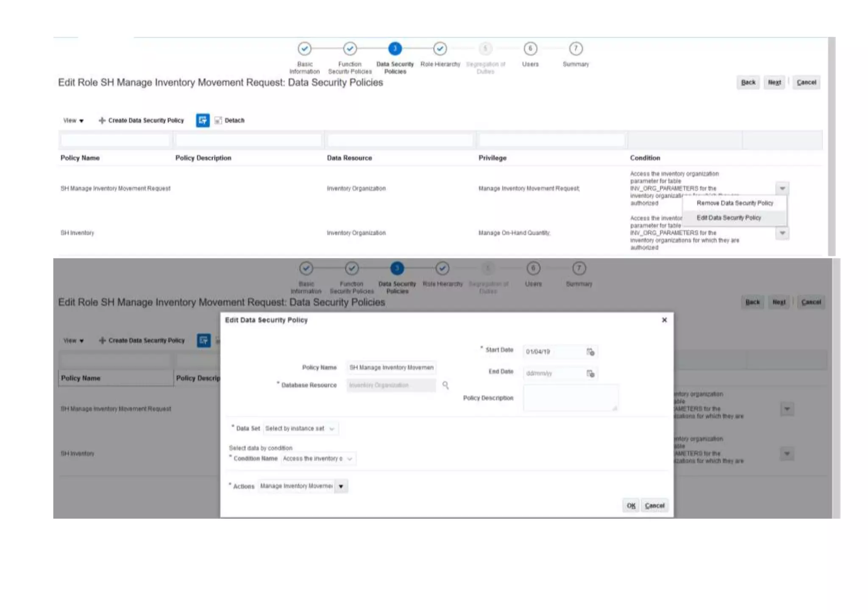Jump to the Summary step circle in the top train
The image size is (868, 614).
(x=576, y=49)
